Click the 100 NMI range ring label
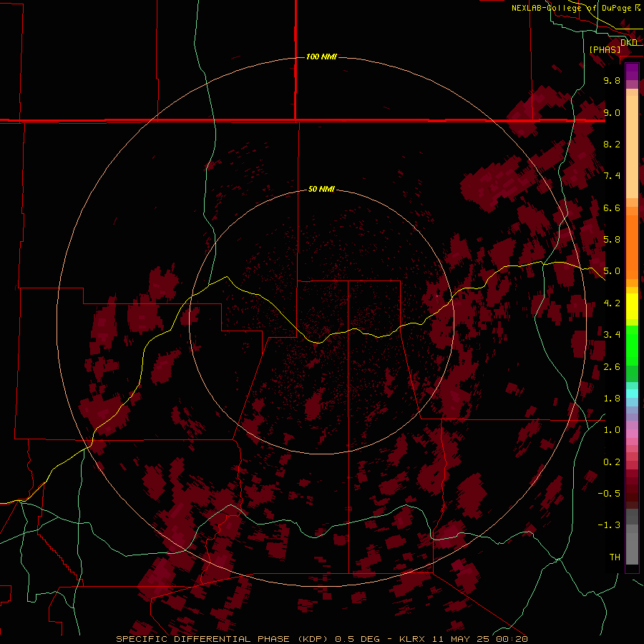The height and width of the screenshot is (644, 644). [321, 57]
